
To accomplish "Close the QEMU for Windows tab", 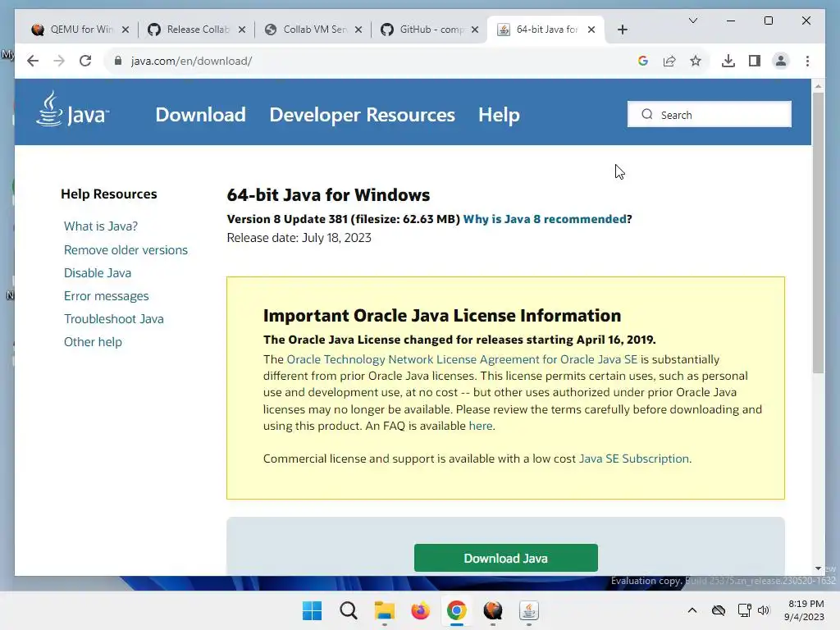I will 126,30.
